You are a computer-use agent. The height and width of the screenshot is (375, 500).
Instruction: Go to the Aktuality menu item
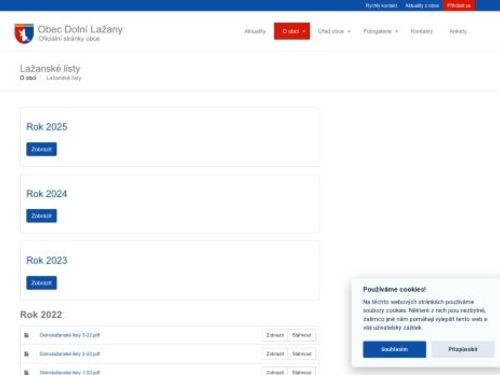click(x=255, y=31)
